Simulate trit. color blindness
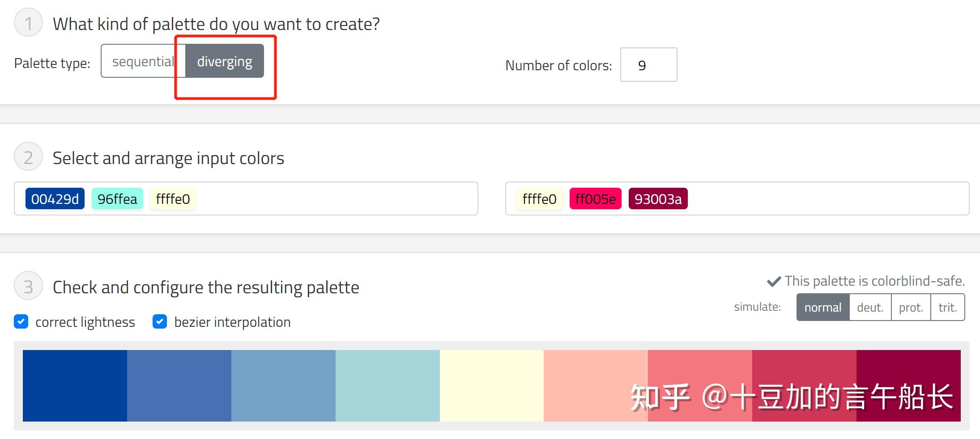The width and height of the screenshot is (980, 439). [947, 308]
